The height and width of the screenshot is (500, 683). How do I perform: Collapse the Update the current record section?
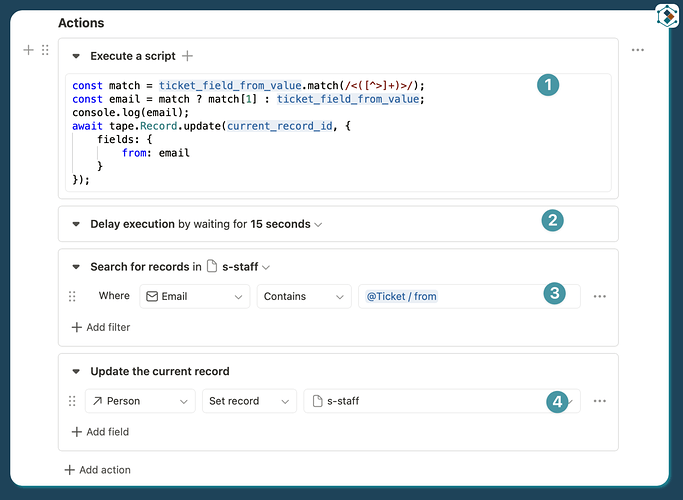pos(76,371)
